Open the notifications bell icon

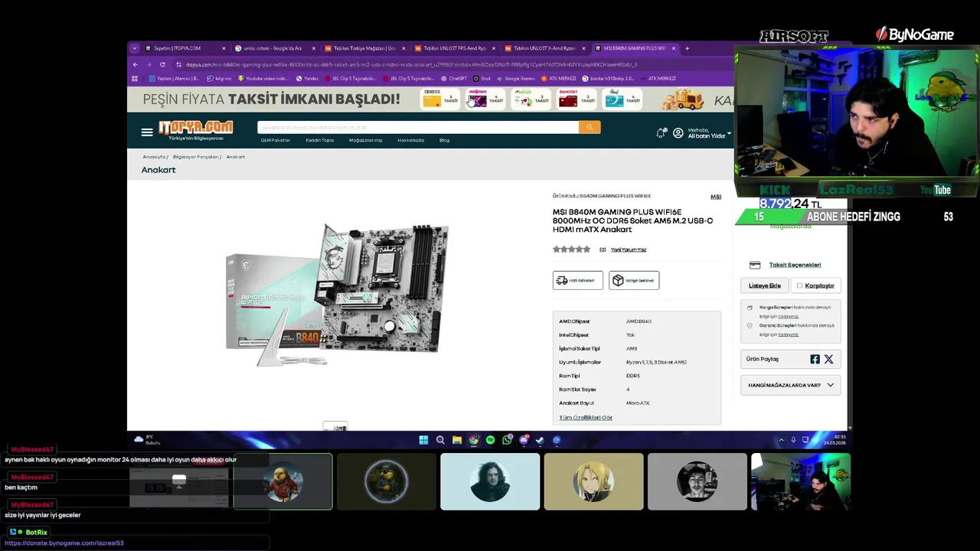point(661,133)
